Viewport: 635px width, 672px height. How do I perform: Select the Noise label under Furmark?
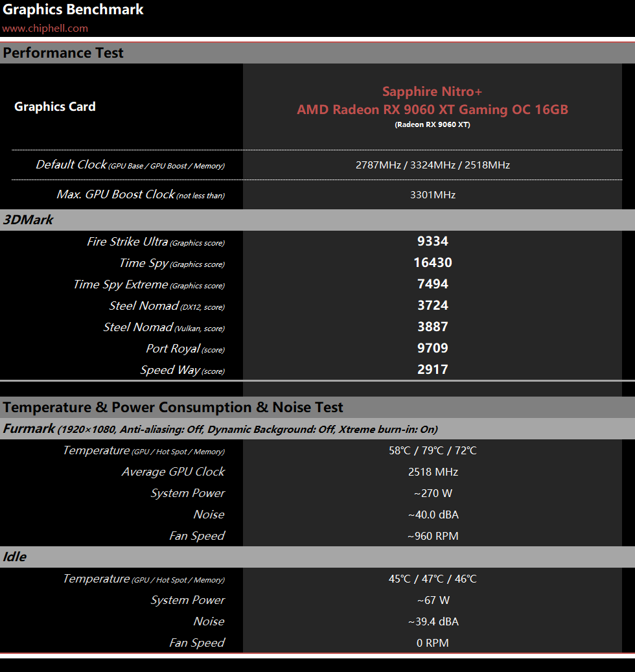click(x=209, y=515)
